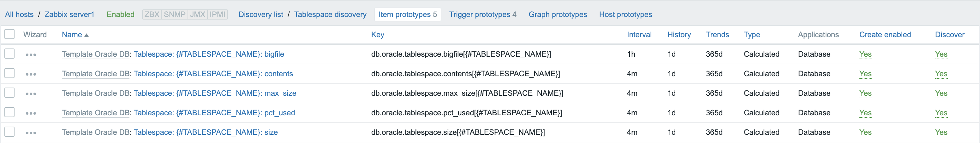
Task: Click the JMX availability indicator
Action: tap(197, 14)
